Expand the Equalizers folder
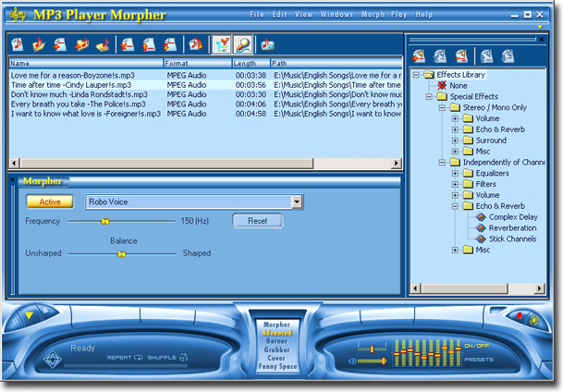 click(455, 173)
